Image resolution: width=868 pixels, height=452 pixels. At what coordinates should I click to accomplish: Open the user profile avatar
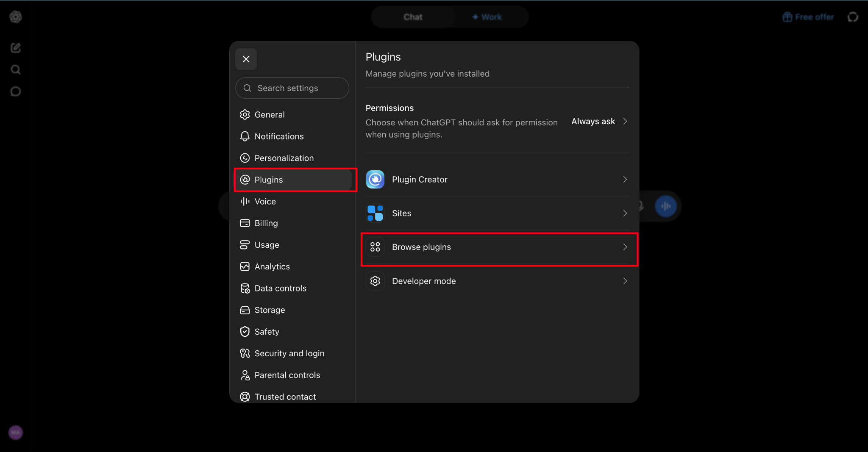(x=16, y=433)
